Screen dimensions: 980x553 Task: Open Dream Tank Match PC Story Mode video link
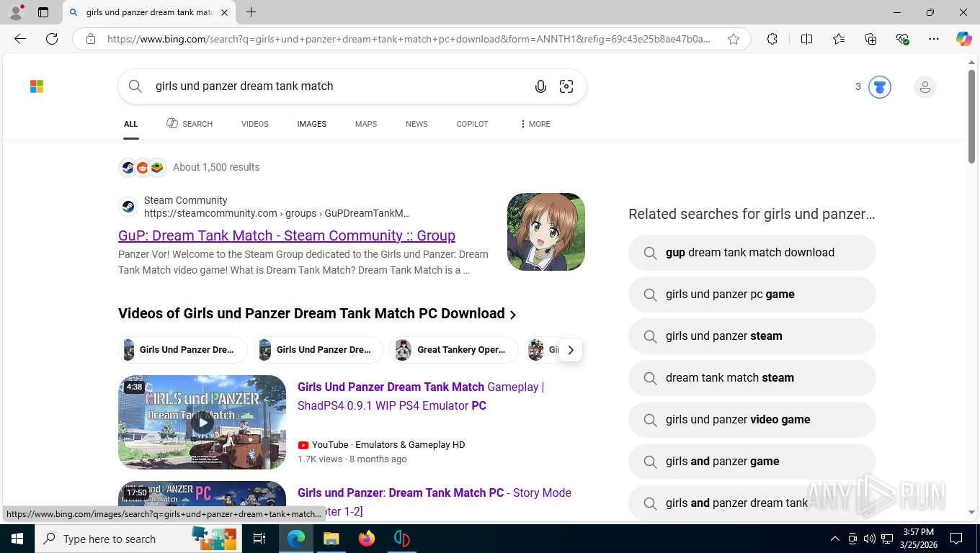(435, 501)
